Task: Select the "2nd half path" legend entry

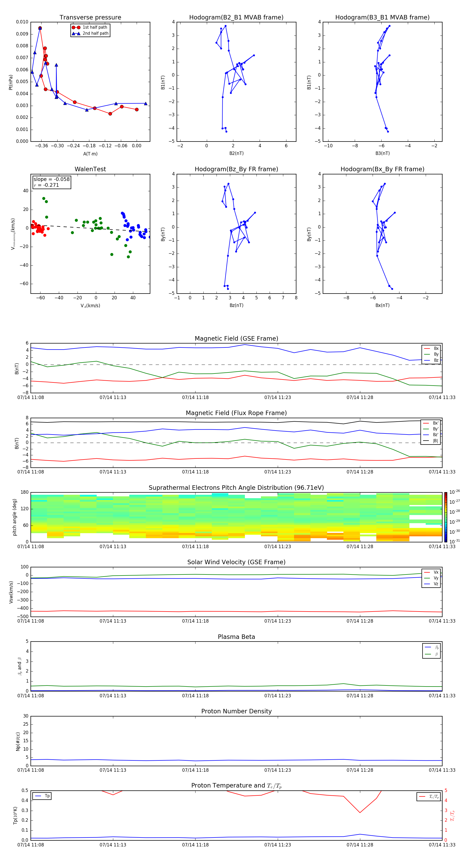Action: coord(90,33)
